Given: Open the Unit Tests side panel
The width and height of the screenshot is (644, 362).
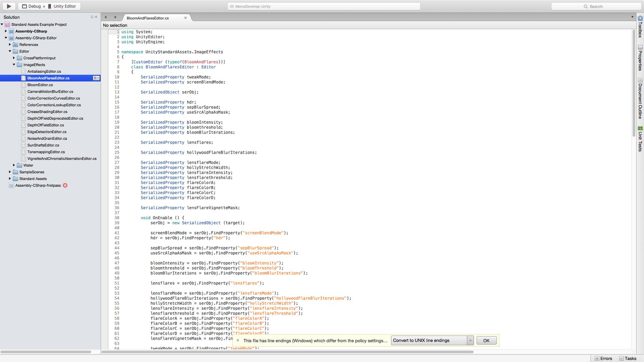Looking at the screenshot, I should (x=640, y=139).
